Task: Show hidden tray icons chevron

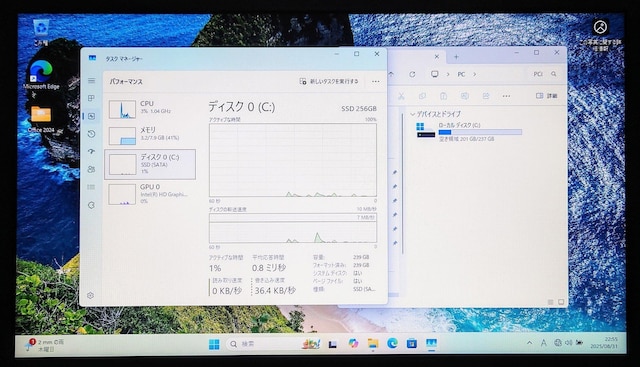Action: point(529,343)
